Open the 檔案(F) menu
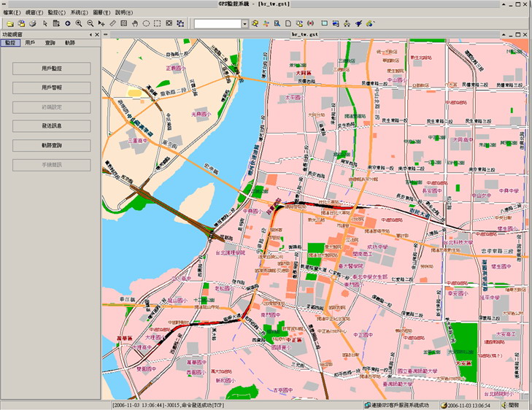Viewport: 532px width, 410px height. (x=12, y=13)
